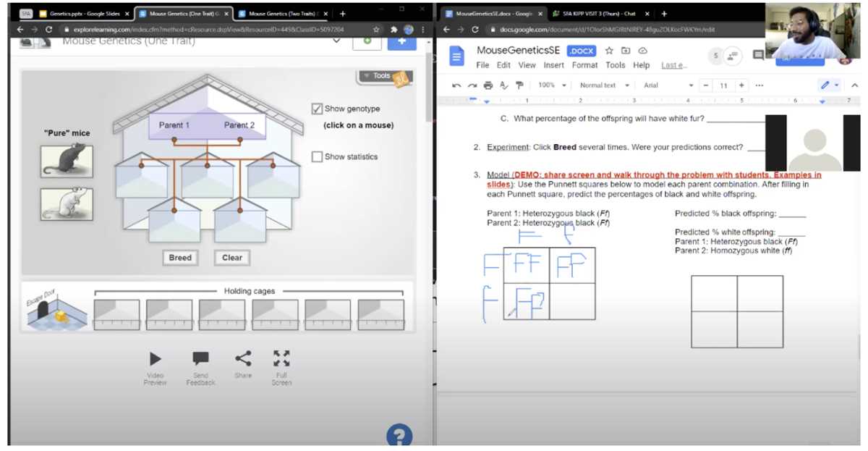
Task: Uncheck Show genotype checkbox
Action: coord(317,109)
